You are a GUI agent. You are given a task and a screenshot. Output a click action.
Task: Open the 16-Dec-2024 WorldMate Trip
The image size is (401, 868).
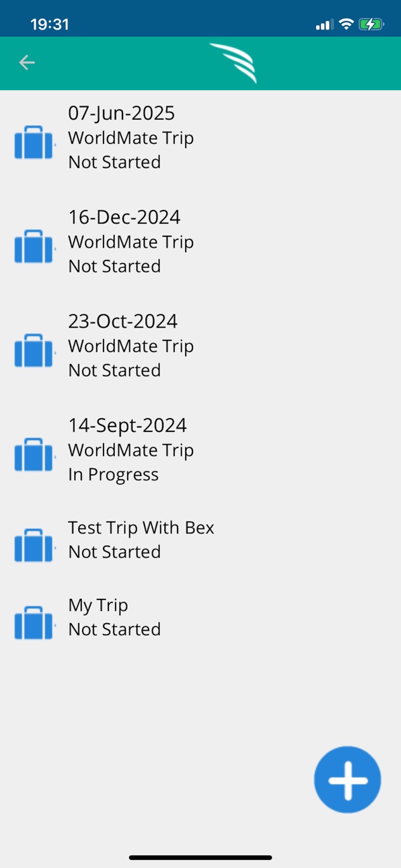pos(200,242)
